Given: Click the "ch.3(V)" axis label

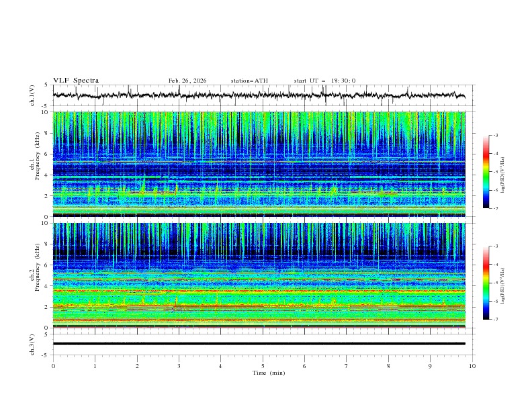Looking at the screenshot, I should (x=32, y=345).
